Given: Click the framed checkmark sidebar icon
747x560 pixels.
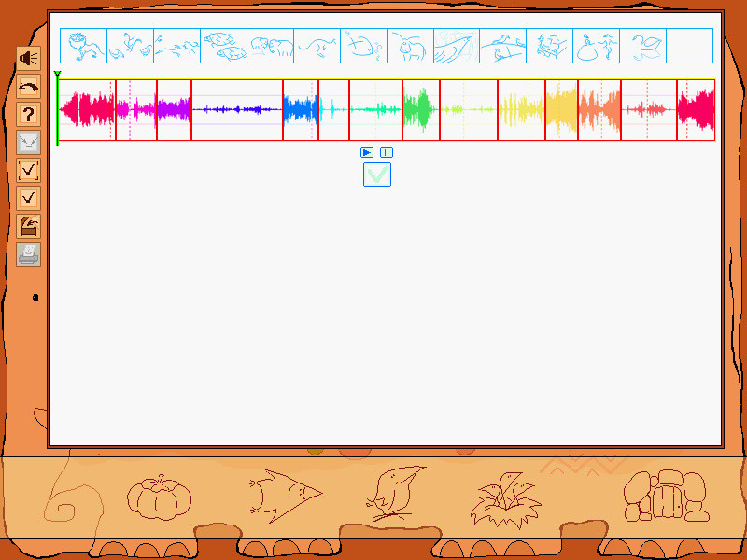Looking at the screenshot, I should point(29,170).
